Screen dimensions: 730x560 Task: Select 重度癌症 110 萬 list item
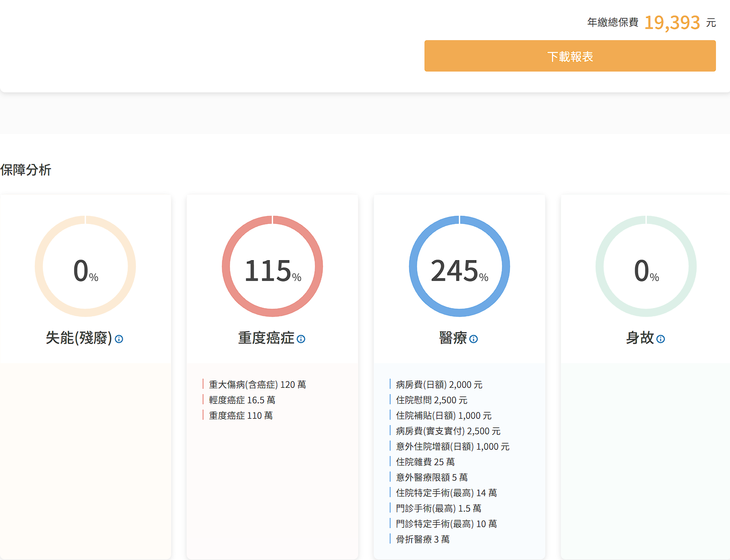coord(241,415)
